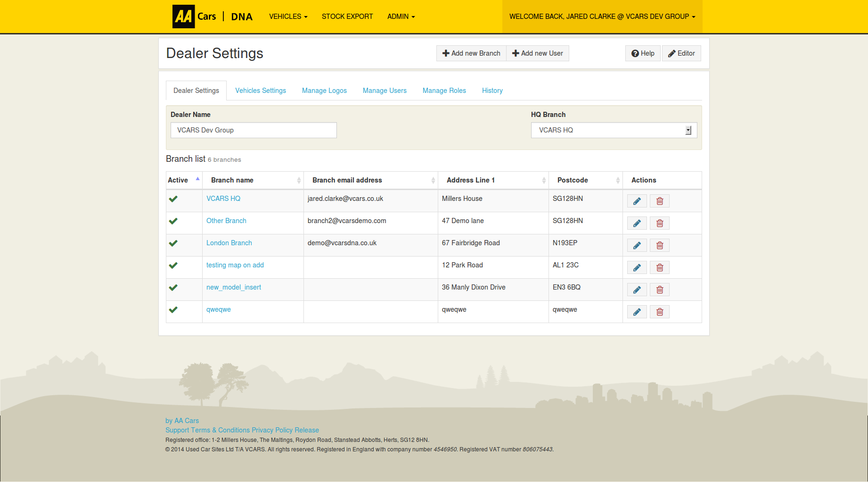Open the VEHICLES dropdown menu

pyautogui.click(x=287, y=16)
